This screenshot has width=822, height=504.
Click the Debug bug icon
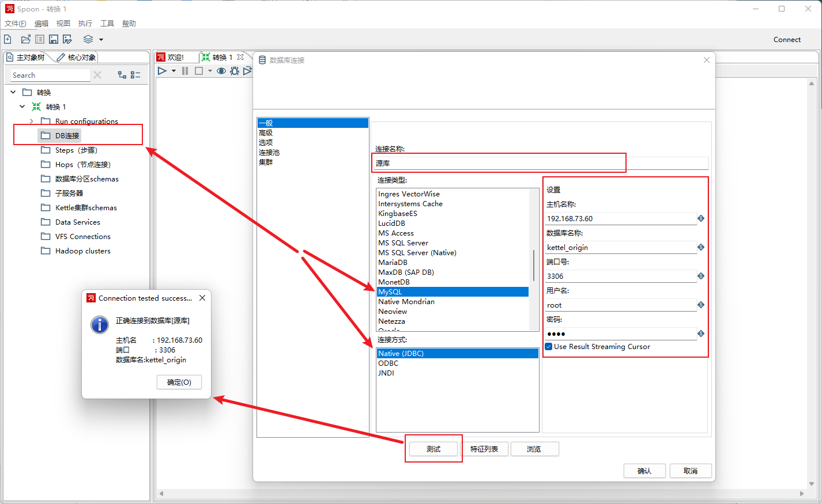pyautogui.click(x=235, y=71)
